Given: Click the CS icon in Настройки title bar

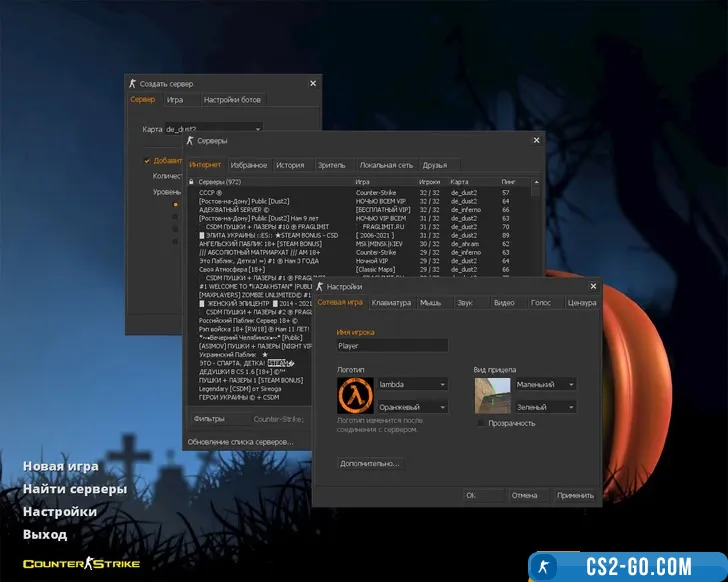Looking at the screenshot, I should point(320,287).
